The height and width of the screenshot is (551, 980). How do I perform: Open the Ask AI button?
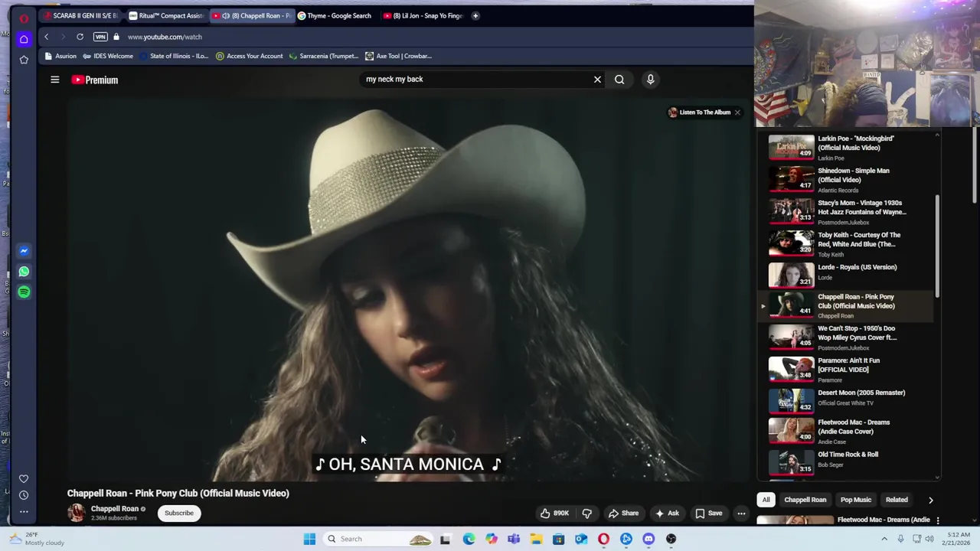click(x=667, y=514)
